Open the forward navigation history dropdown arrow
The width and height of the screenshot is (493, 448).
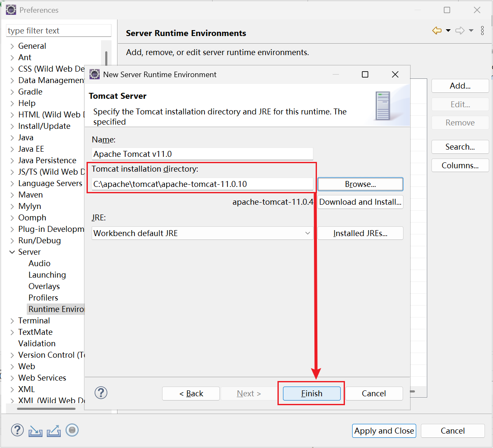click(x=471, y=31)
